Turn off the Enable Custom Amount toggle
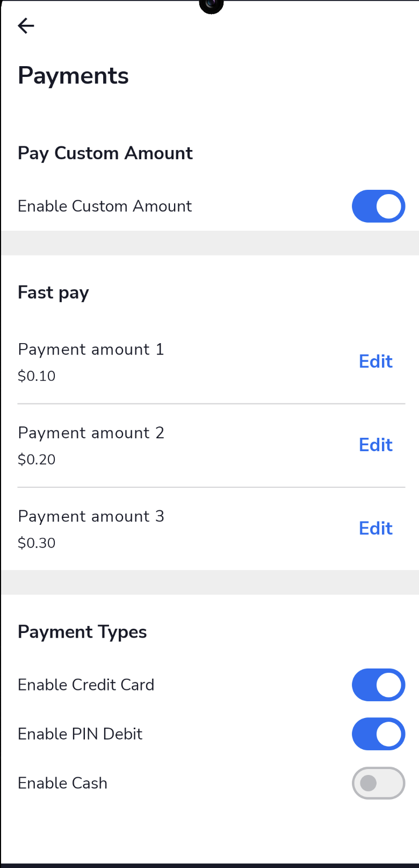The width and height of the screenshot is (419, 868). tap(378, 206)
